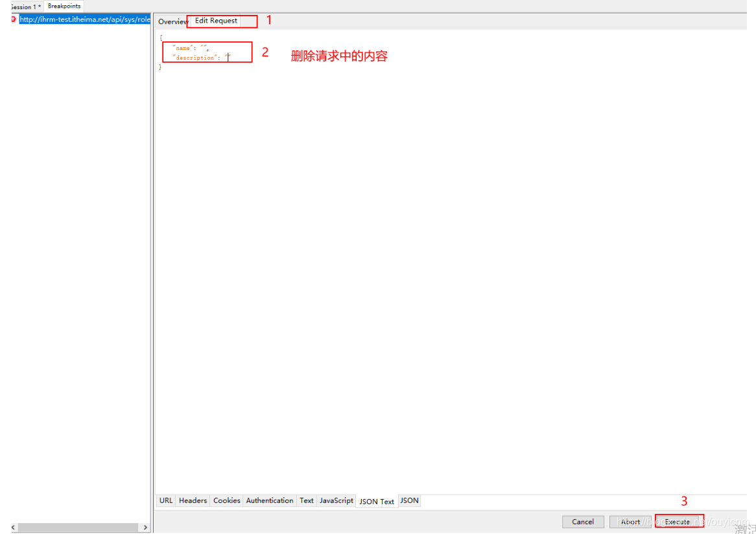The width and height of the screenshot is (756, 534).
Task: Open the Authentication bottom tab
Action: (x=270, y=500)
